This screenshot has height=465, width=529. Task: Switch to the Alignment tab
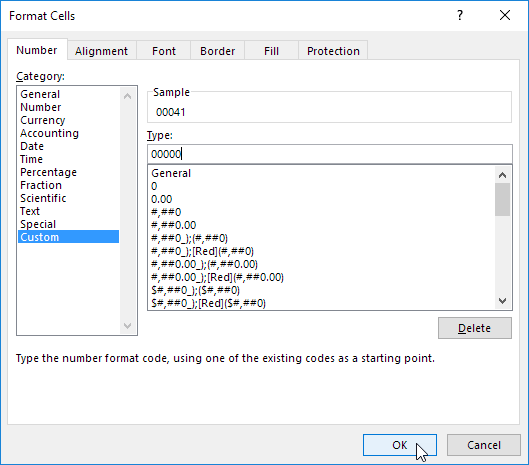click(x=102, y=51)
